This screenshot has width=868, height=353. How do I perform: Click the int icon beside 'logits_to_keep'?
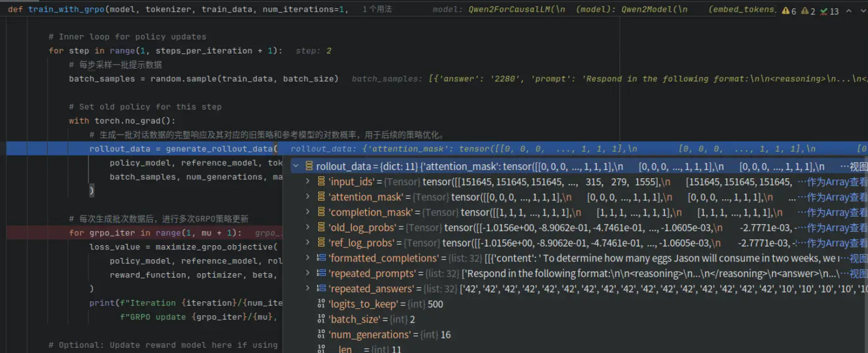pos(321,303)
